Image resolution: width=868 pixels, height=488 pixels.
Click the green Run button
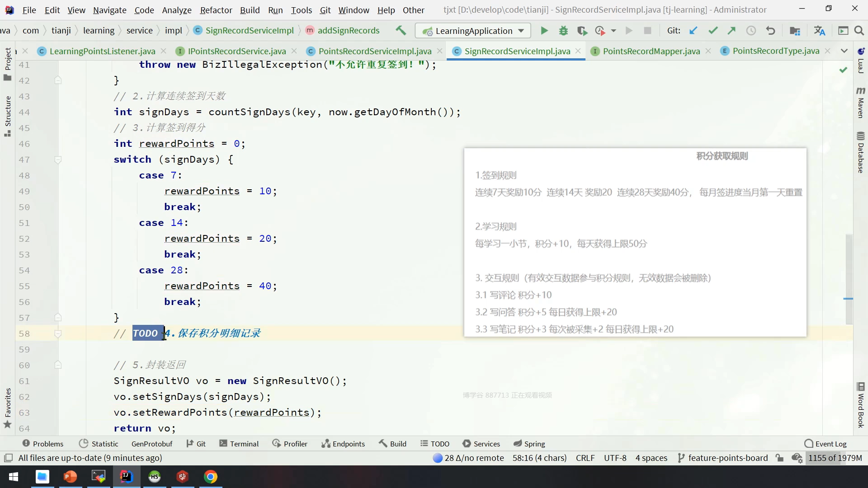544,31
